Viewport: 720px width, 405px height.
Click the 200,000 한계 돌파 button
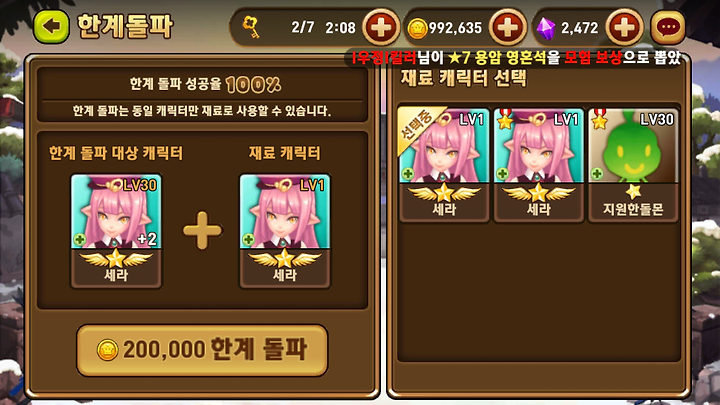coord(202,350)
